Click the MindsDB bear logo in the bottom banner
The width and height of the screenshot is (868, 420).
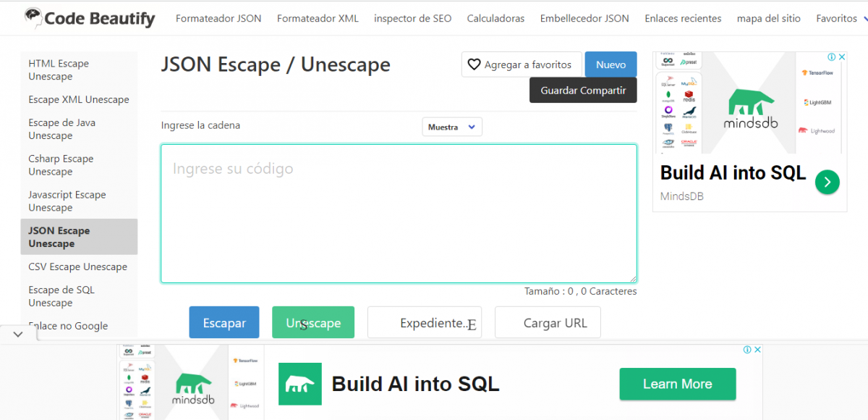(299, 384)
